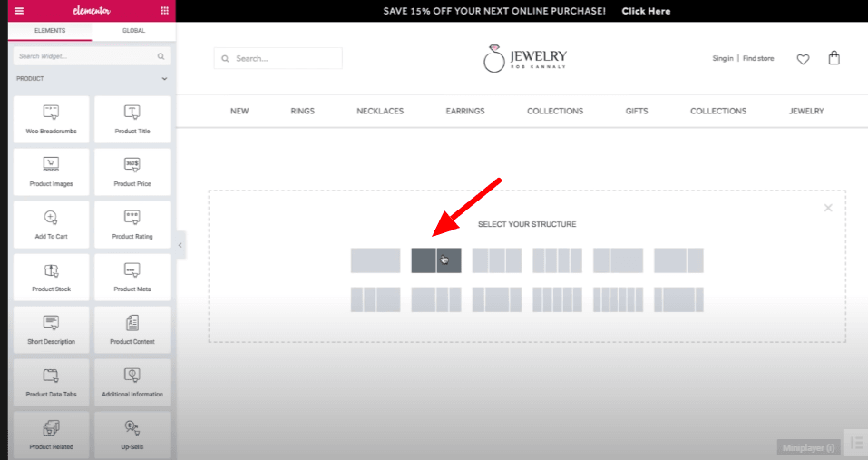Choose the Product Price widget
This screenshot has width=868, height=460.
pyautogui.click(x=132, y=171)
